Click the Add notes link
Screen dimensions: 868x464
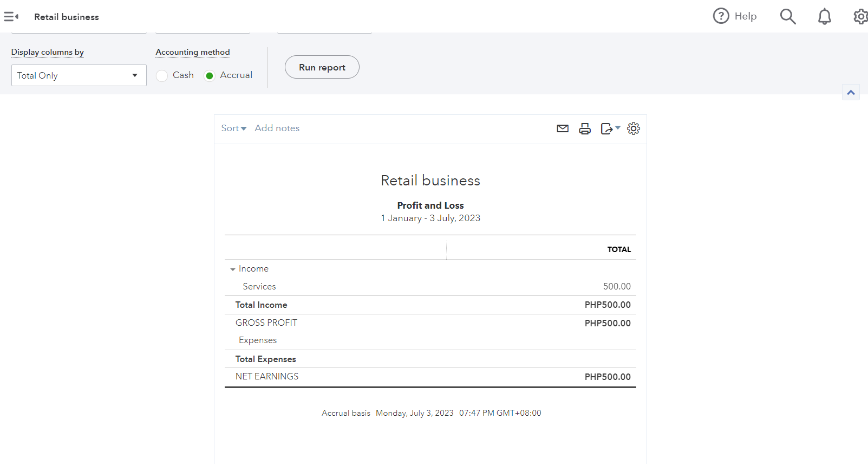click(277, 128)
